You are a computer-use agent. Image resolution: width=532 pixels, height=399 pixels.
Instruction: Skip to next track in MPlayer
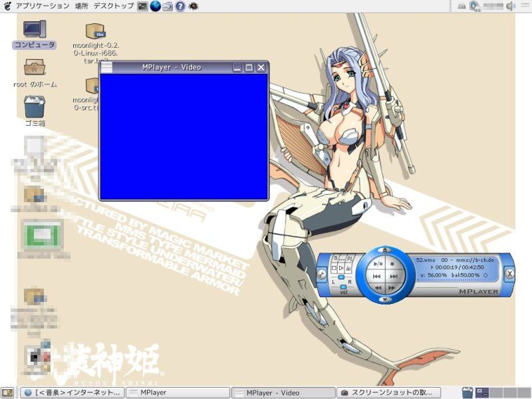[x=393, y=277]
